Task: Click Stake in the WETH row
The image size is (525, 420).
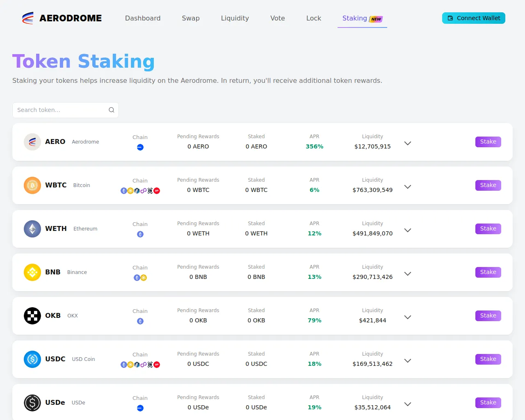Action: pos(488,229)
